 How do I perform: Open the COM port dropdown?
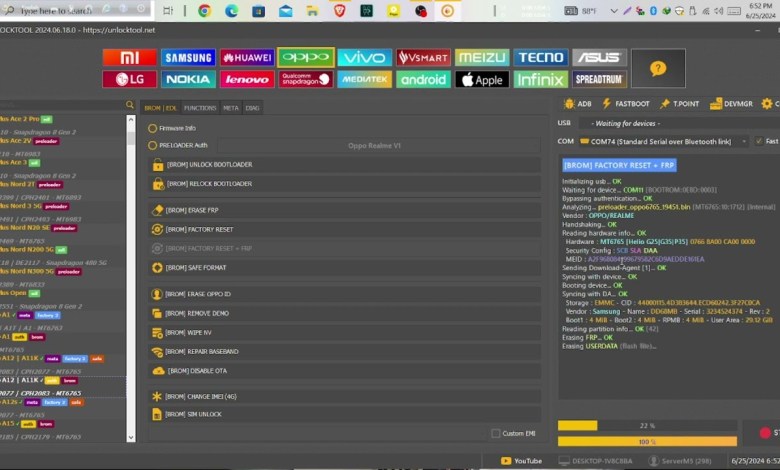coord(664,141)
